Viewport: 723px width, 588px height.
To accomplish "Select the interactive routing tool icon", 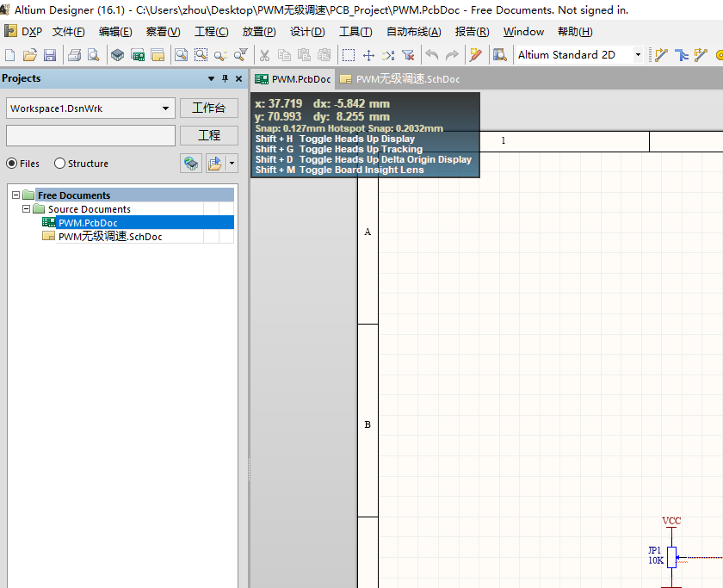I will point(661,55).
